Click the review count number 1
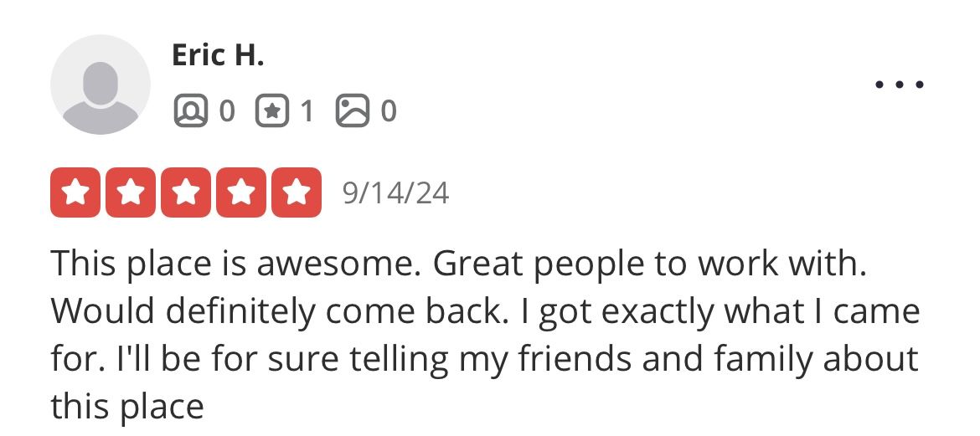Viewport: 980px width, 436px height. (307, 111)
